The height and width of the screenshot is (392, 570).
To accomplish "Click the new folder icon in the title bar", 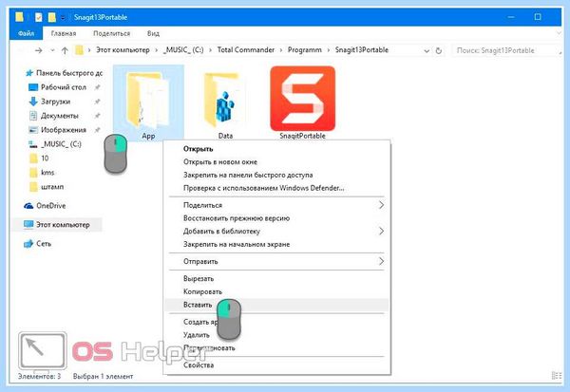I will (x=52, y=17).
